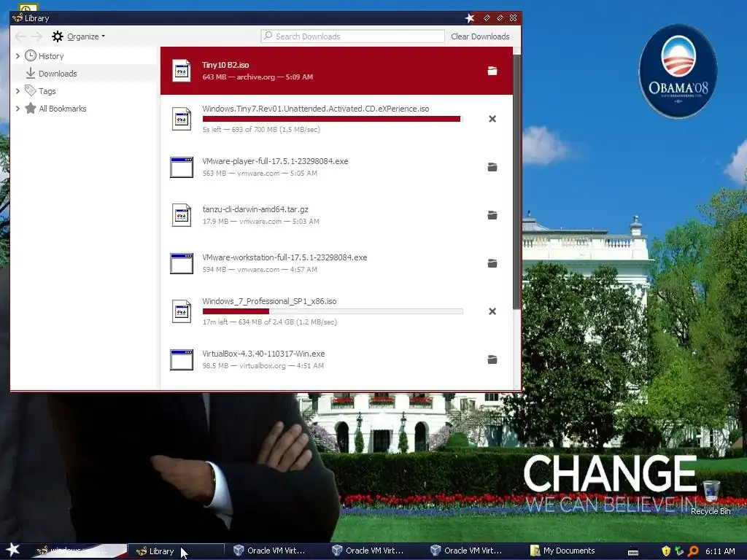Viewport: 747px width, 560px height.
Task: Open containing folder for Tiny10 B2.iso
Action: click(492, 71)
